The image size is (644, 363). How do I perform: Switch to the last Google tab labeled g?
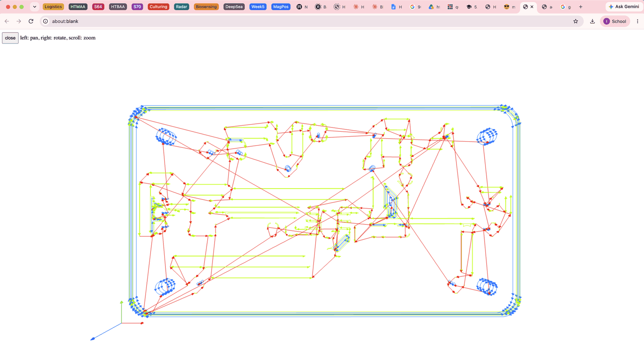point(566,7)
